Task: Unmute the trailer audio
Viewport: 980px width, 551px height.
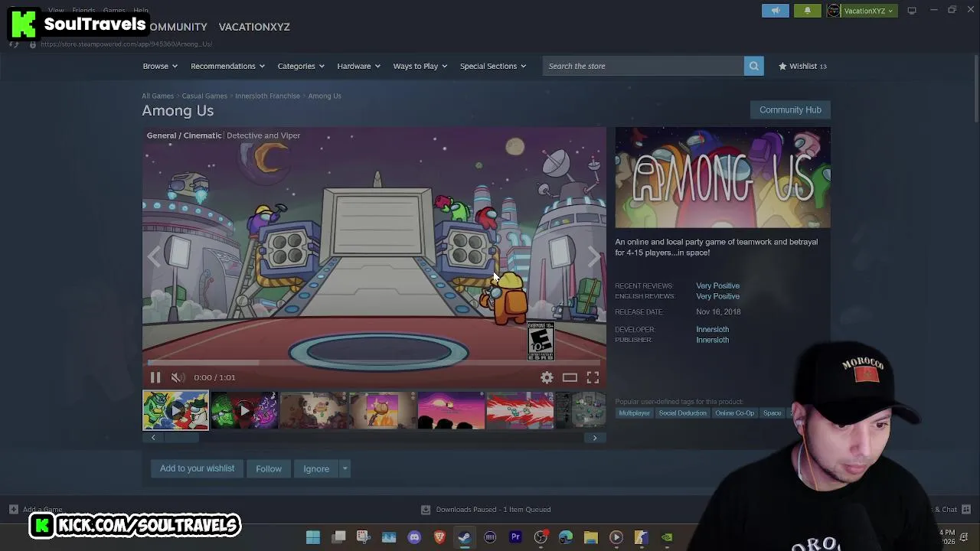Action: pos(177,377)
